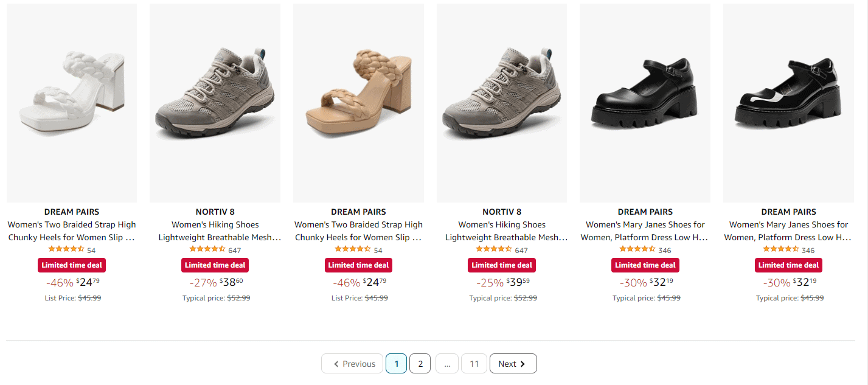This screenshot has width=868, height=385.
Task: Click star rating of the tan braided heels
Action: (x=353, y=249)
